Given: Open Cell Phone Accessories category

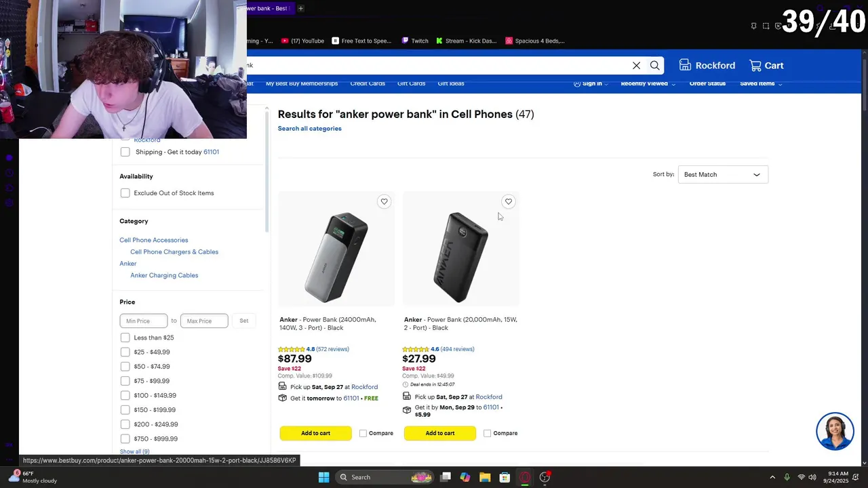Looking at the screenshot, I should tap(154, 240).
